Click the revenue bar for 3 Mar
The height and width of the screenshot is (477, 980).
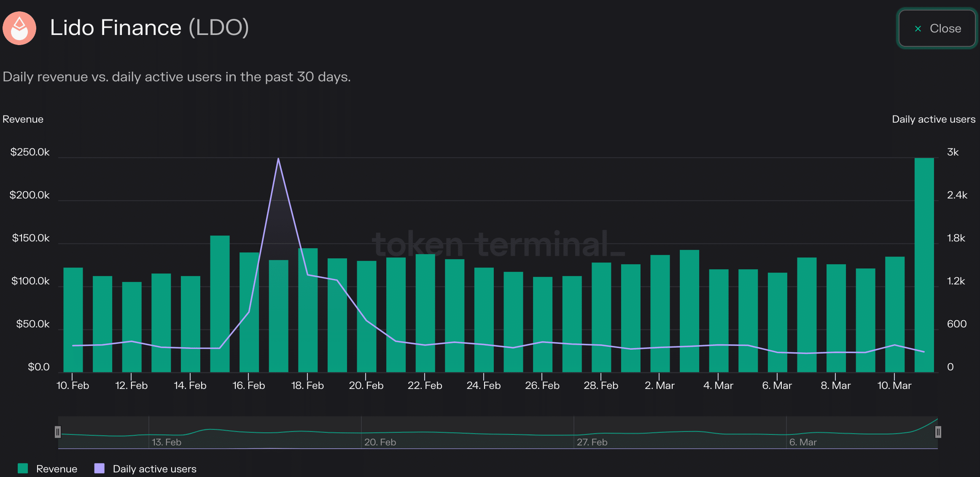coord(689,311)
